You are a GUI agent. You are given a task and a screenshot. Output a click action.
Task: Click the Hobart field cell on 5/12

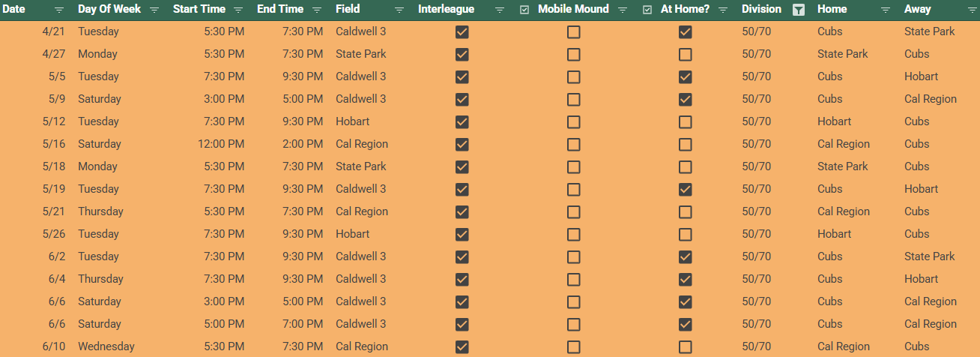pyautogui.click(x=352, y=121)
